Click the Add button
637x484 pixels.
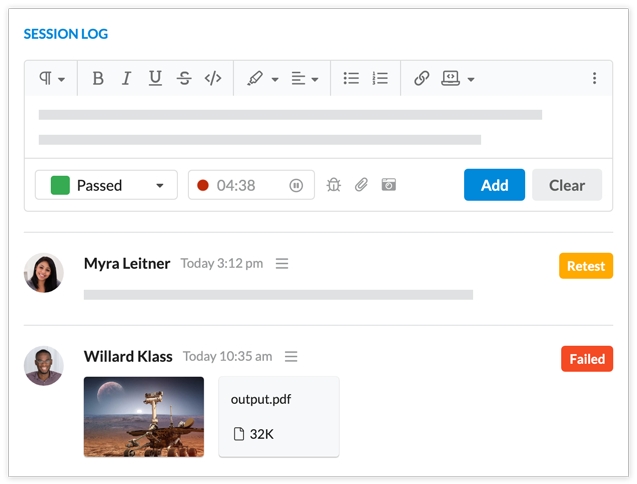tap(494, 185)
